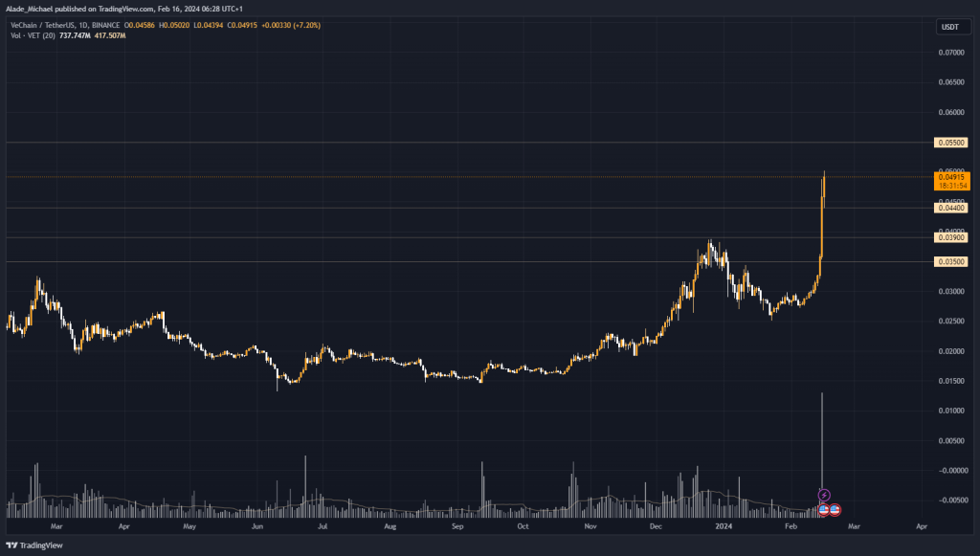Viewport: 980px width, 556px height.
Task: Click the +0.00330 (+7.20%) change value
Action: click(291, 26)
